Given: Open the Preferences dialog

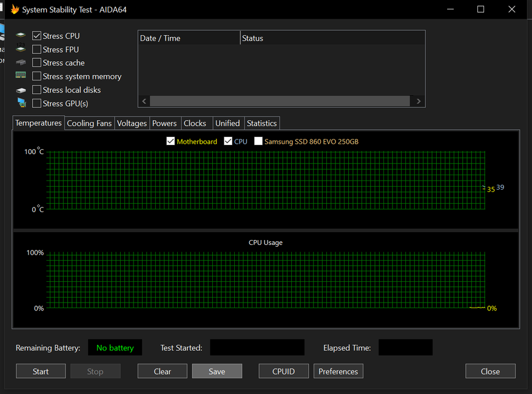Looking at the screenshot, I should pos(338,372).
